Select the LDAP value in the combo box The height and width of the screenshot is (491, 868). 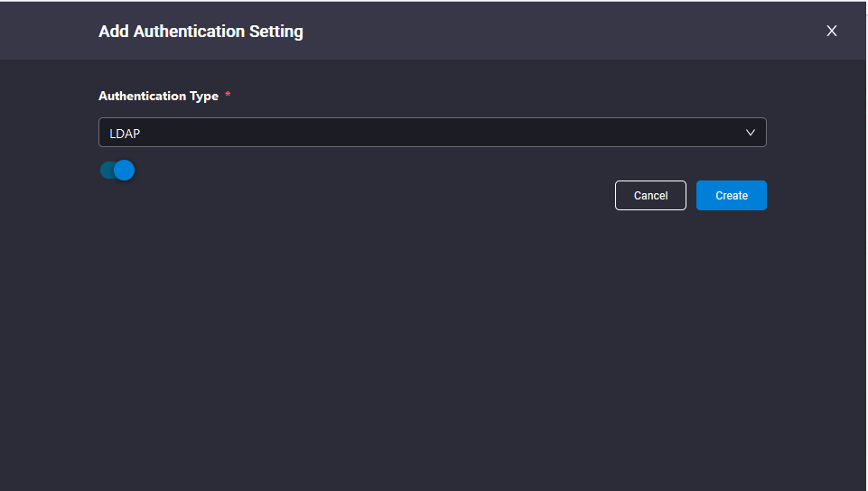[x=125, y=134]
